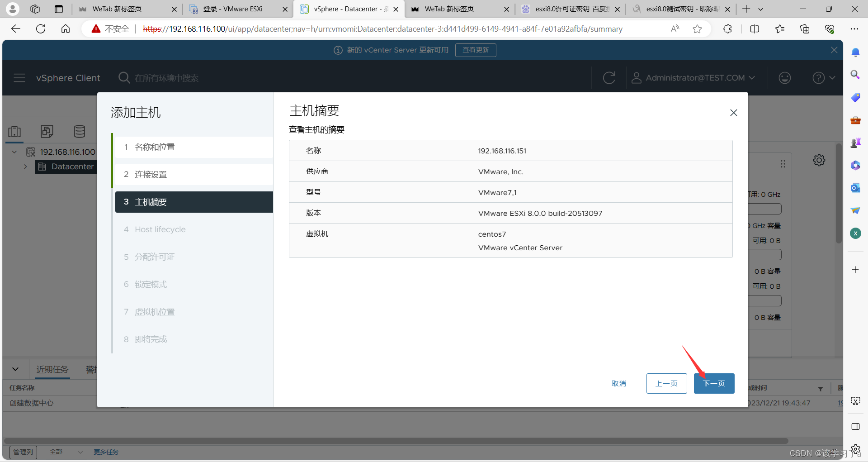The width and height of the screenshot is (868, 462).
Task: Open browser essentials heart icon
Action: coord(830,29)
